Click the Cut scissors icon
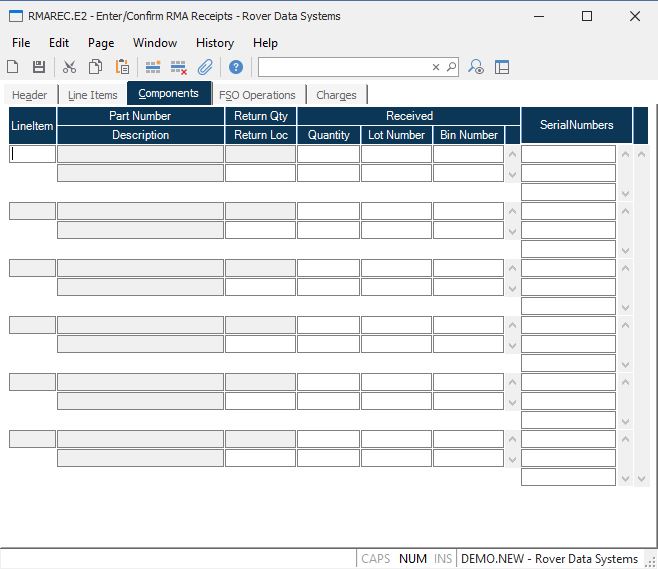 pyautogui.click(x=69, y=67)
